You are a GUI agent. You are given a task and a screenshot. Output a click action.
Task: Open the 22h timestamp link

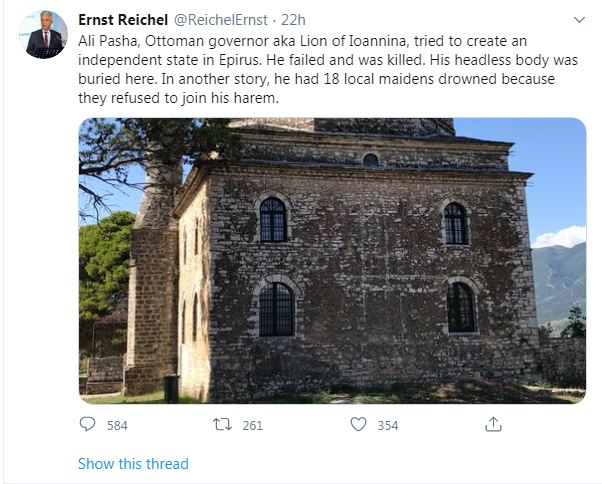(293, 20)
